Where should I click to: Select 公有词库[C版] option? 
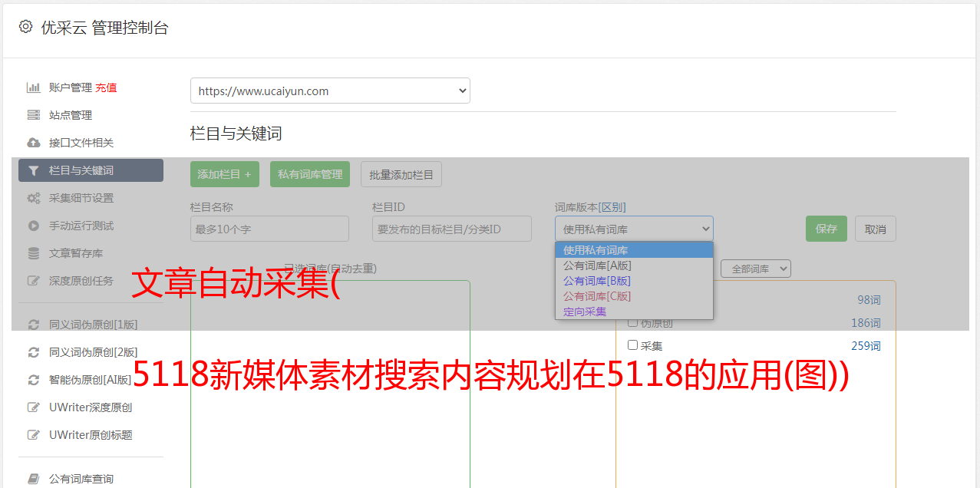tap(634, 296)
